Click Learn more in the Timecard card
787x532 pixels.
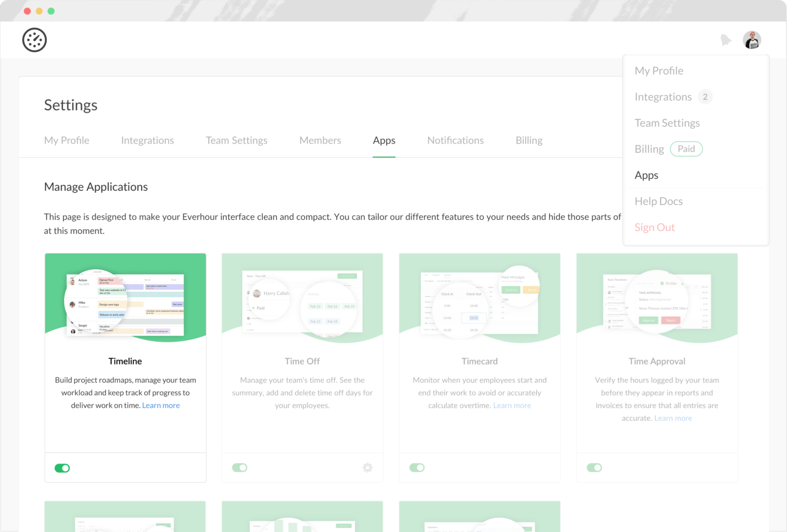512,405
